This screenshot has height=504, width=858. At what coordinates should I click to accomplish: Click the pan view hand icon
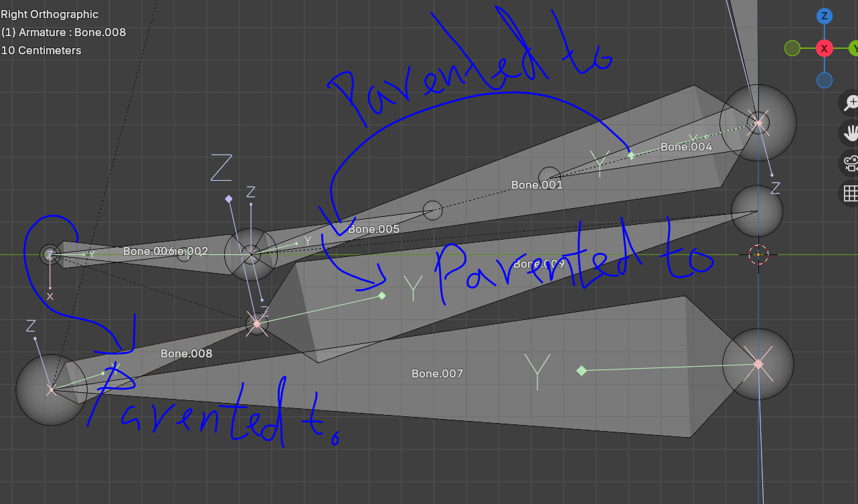[851, 133]
